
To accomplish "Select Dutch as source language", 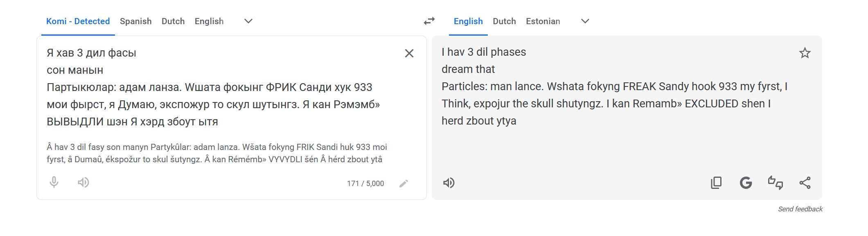I will point(173,21).
